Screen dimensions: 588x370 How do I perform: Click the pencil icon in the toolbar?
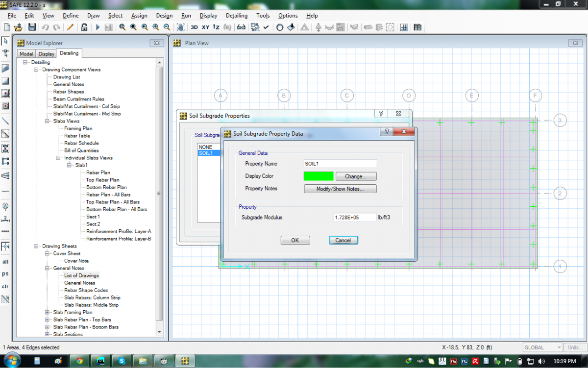pos(70,27)
